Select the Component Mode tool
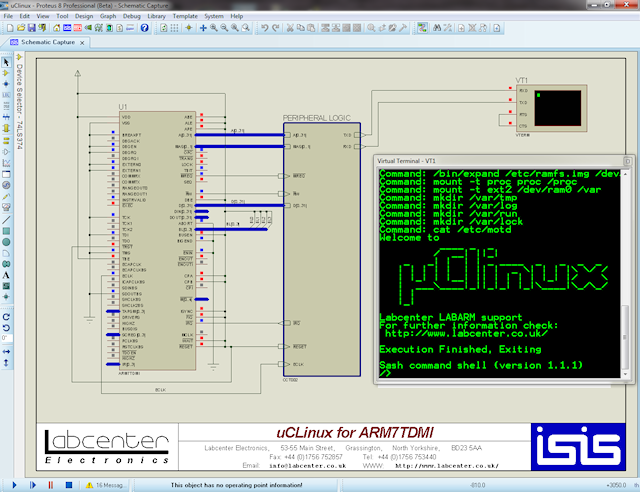This screenshot has height=492, width=640. 6,73
